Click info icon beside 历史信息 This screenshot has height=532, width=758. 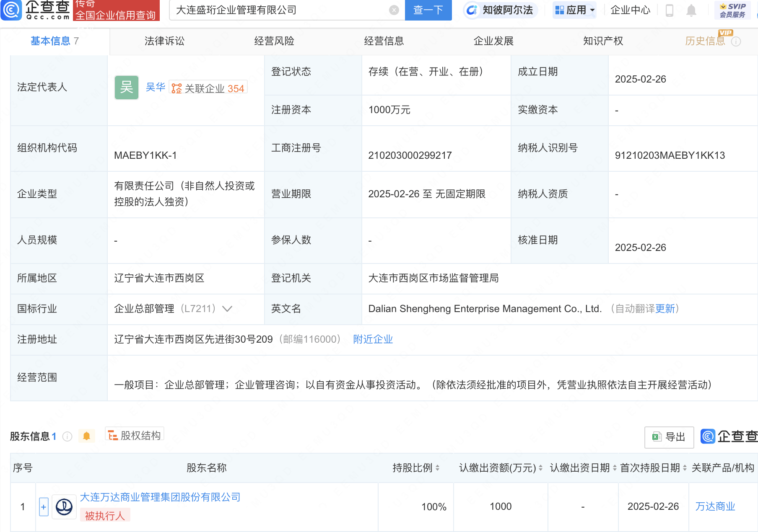point(736,41)
